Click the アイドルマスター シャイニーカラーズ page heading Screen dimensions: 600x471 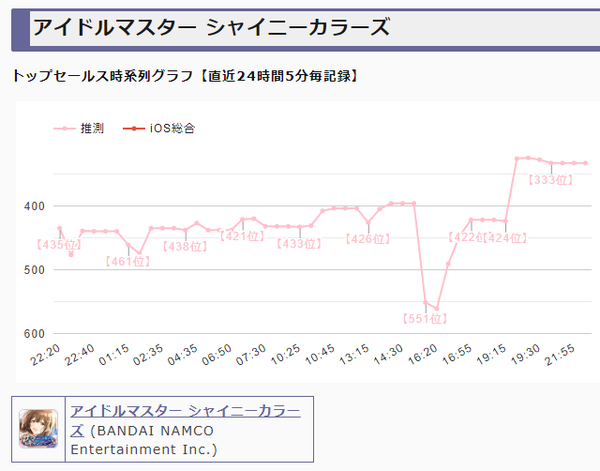[211, 28]
